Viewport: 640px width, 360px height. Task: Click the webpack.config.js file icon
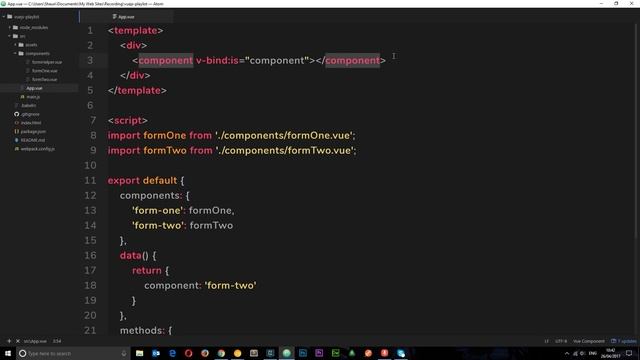(17, 149)
